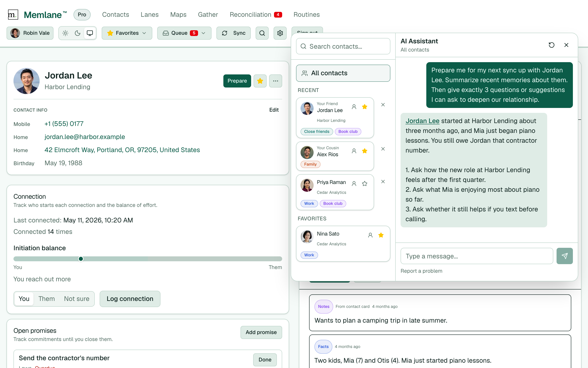
Task: Click Book club tag on Jordan Lee
Action: (348, 131)
